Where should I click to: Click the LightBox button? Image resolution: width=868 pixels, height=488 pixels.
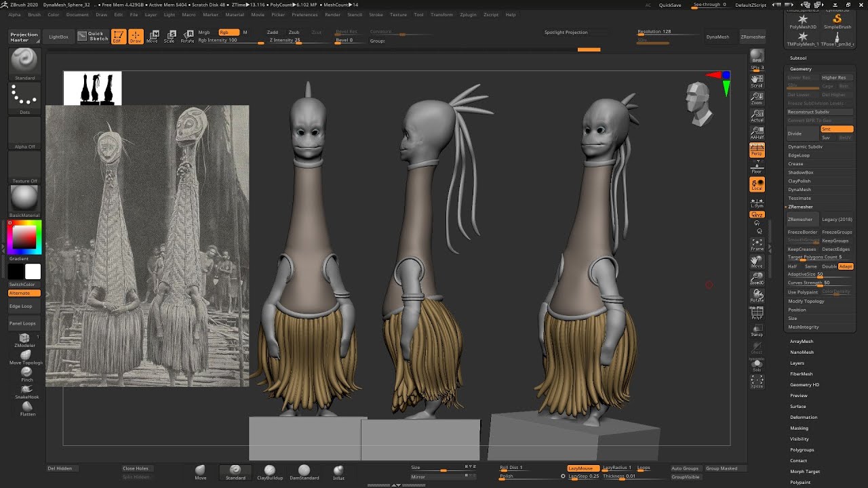tap(59, 37)
